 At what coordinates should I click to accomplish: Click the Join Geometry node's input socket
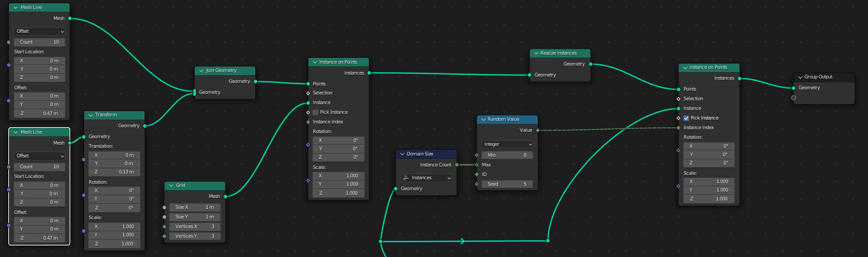pos(195,93)
